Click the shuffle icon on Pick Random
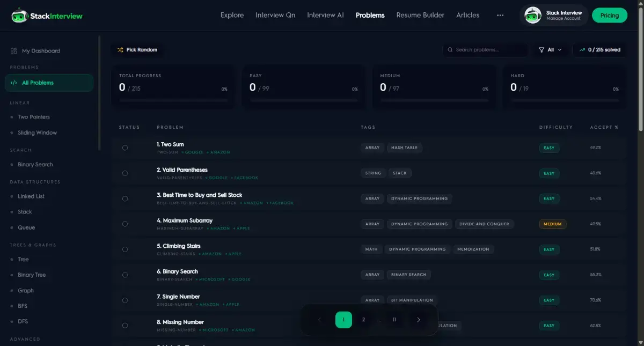Viewport: 644px width, 346px height. coord(120,50)
